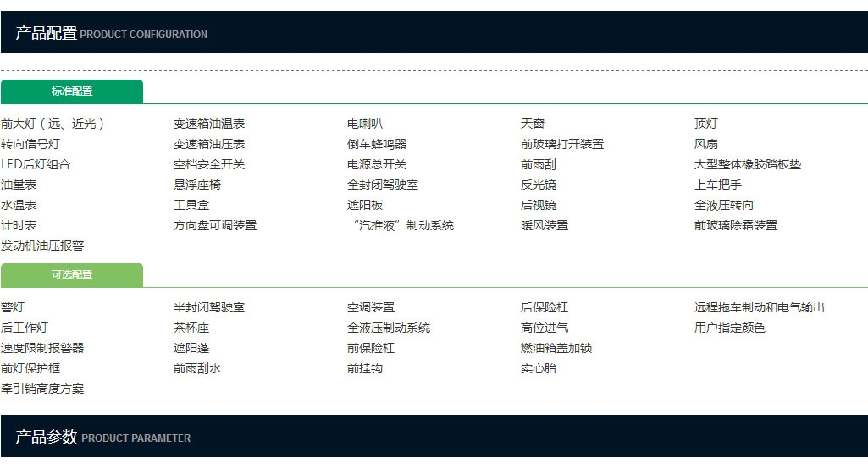Viewport: 868px width, 474px height.
Task: Select the 电喇叭 entry
Action: (x=365, y=124)
